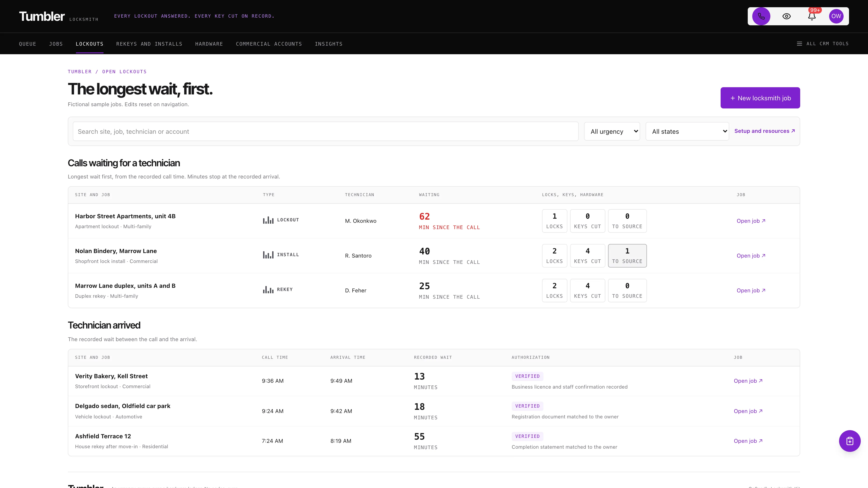
Task: Expand the All urgency dropdown
Action: (612, 131)
